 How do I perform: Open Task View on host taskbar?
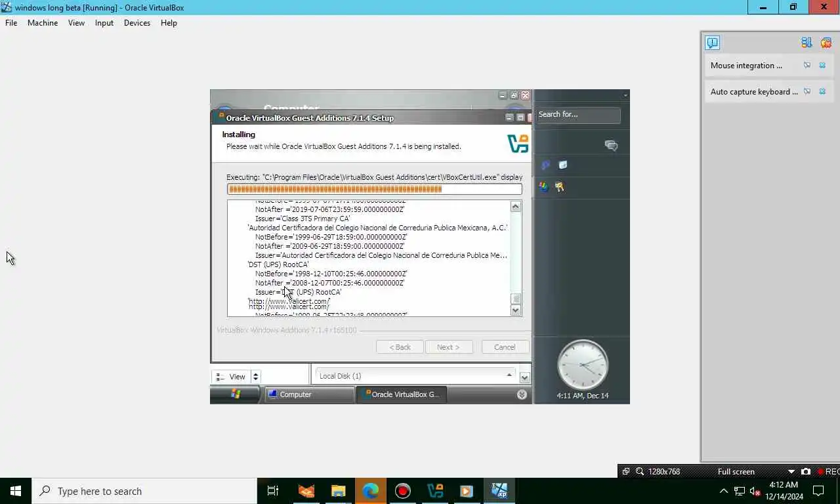273,491
